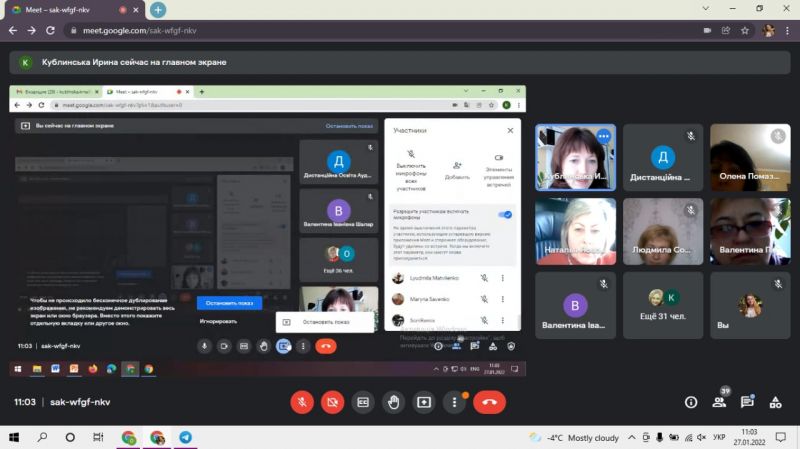This screenshot has height=449, width=800.
Task: Mute Maryna Savenko microphone icon
Action: click(x=484, y=300)
